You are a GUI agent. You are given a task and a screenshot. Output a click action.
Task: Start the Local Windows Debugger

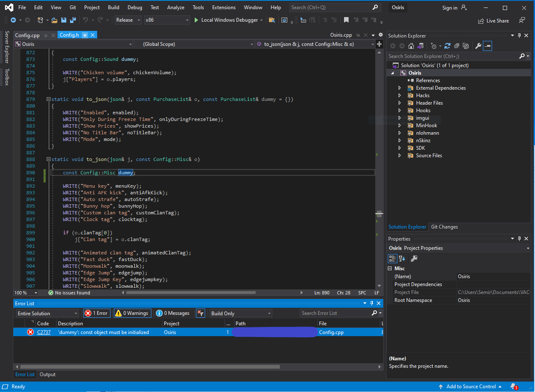pos(225,20)
